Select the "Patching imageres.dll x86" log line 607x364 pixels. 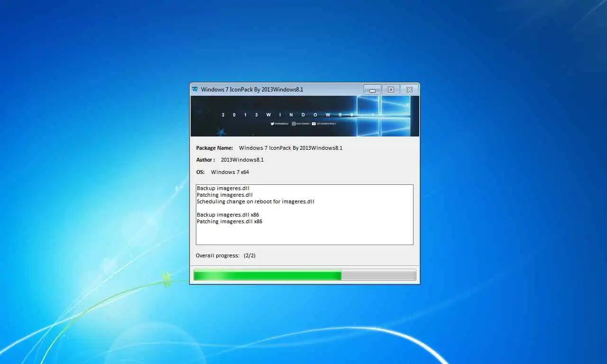pyautogui.click(x=230, y=221)
